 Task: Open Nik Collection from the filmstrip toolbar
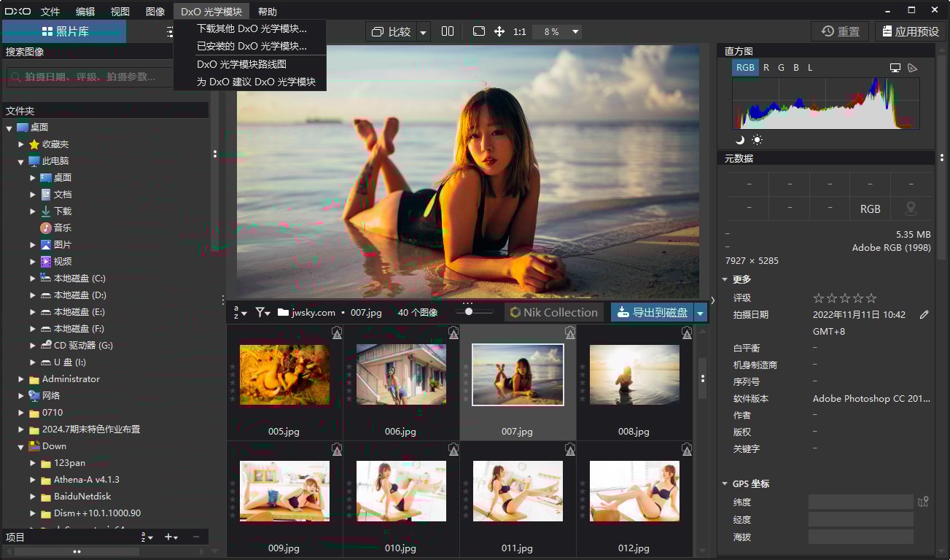[x=553, y=311]
